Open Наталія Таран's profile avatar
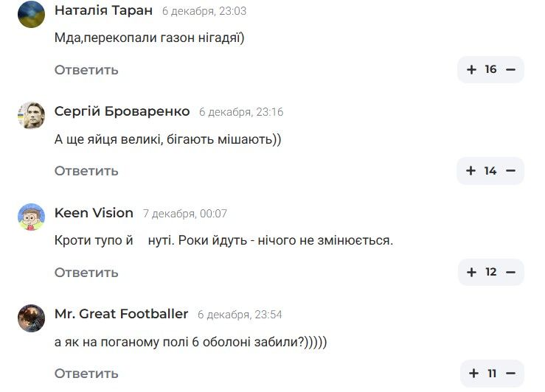The image size is (545, 392). (31, 14)
